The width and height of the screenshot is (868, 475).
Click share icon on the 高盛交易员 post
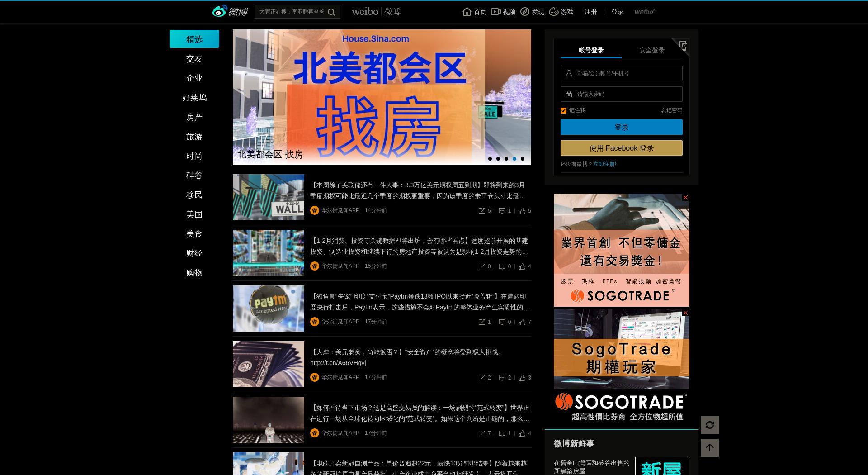pyautogui.click(x=482, y=433)
